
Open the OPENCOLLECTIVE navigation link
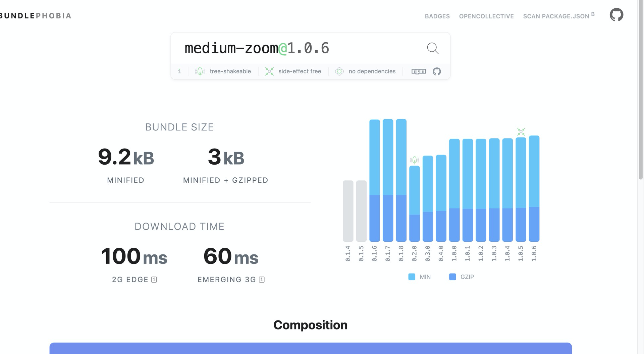[486, 16]
